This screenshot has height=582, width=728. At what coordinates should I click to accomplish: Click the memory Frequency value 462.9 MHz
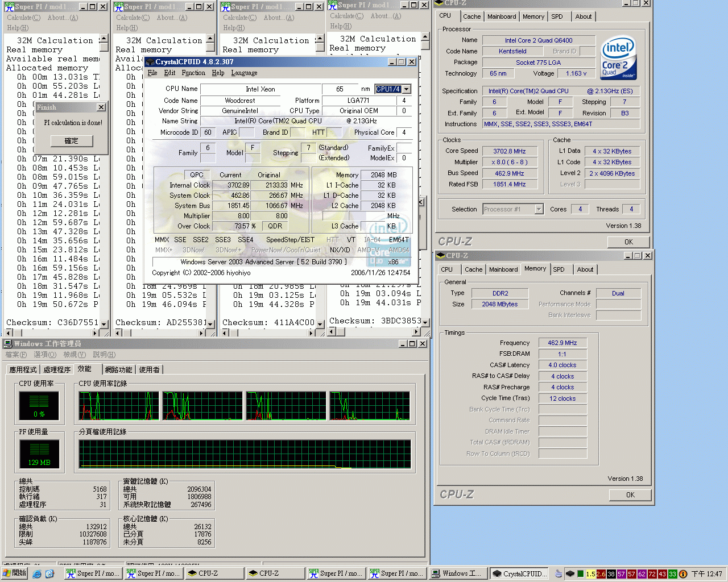[562, 343]
